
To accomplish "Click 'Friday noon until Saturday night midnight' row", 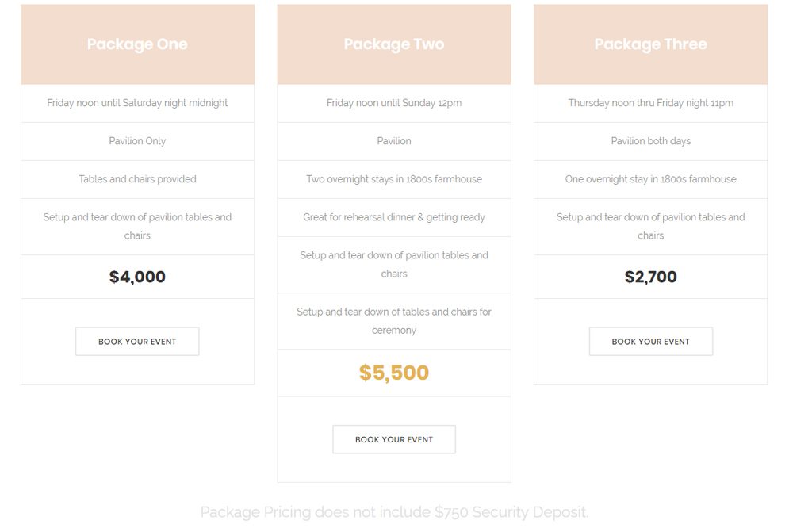I will point(137,103).
